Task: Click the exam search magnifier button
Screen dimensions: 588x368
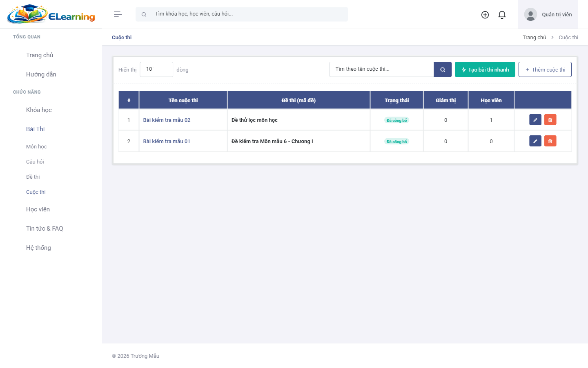Action: 443,70
